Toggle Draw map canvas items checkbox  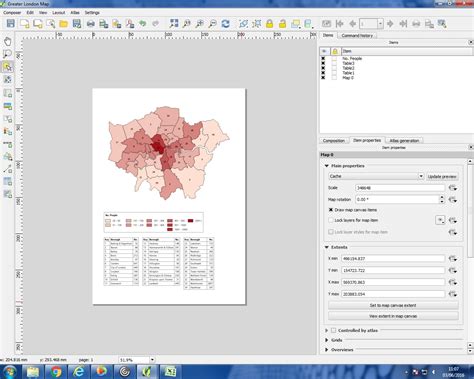click(331, 210)
